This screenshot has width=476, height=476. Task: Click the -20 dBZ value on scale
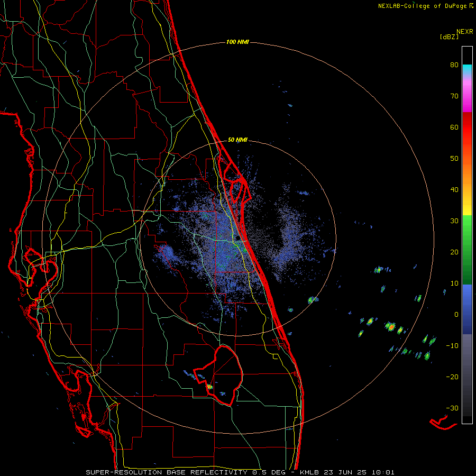click(x=452, y=377)
